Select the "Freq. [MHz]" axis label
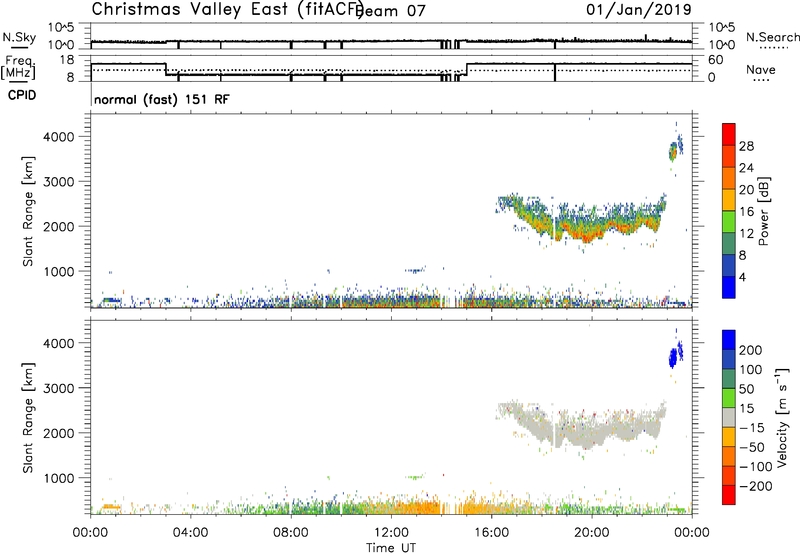The height and width of the screenshot is (554, 800). pyautogui.click(x=18, y=68)
